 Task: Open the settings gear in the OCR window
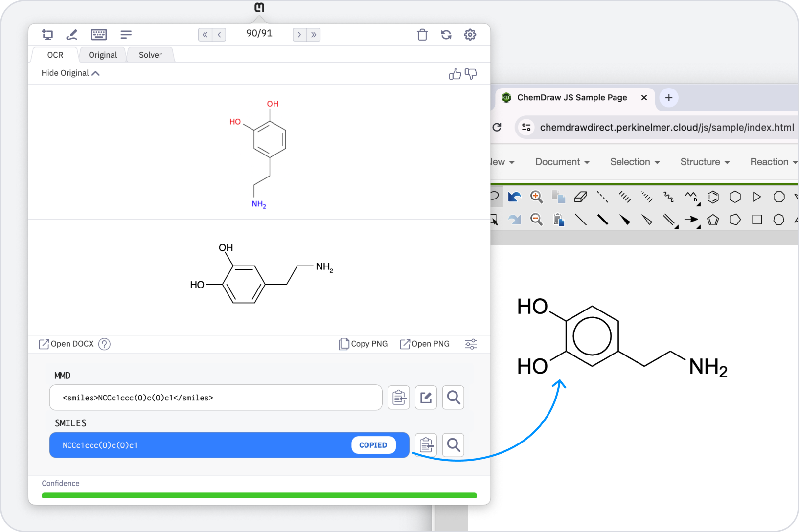(x=470, y=35)
